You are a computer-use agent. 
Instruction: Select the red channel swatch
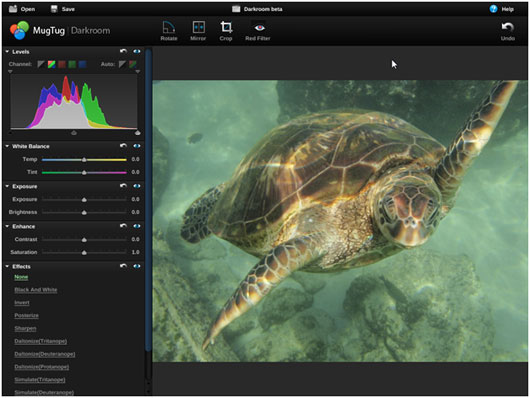62,64
